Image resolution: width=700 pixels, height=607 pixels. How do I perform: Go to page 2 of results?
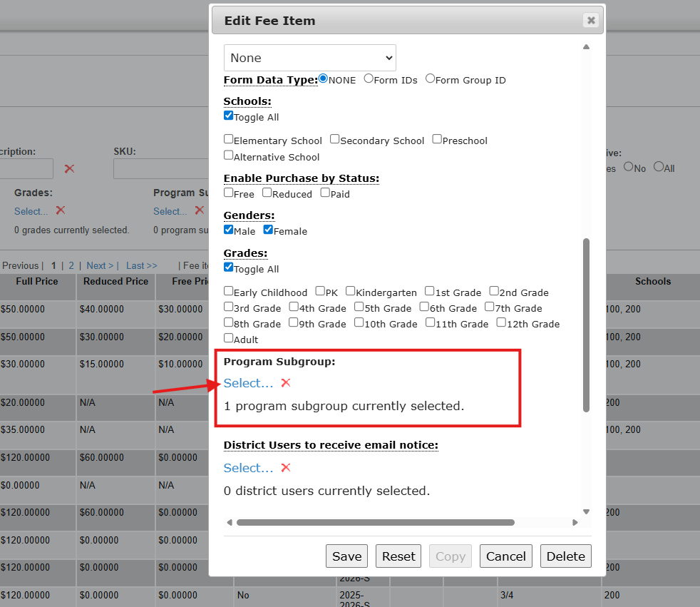pyautogui.click(x=71, y=265)
